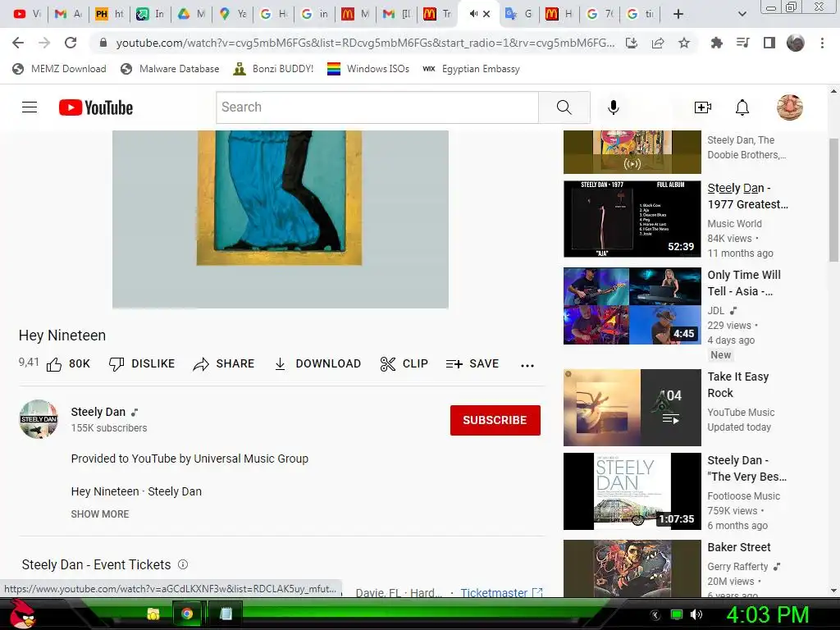Bookmark this page with the star icon
The height and width of the screenshot is (630, 840).
click(684, 43)
